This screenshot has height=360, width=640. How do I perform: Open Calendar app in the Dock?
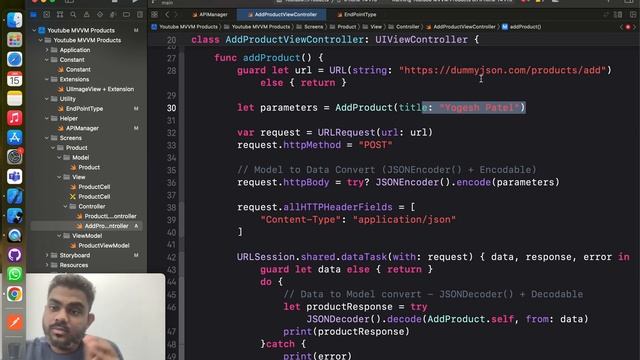point(14,79)
